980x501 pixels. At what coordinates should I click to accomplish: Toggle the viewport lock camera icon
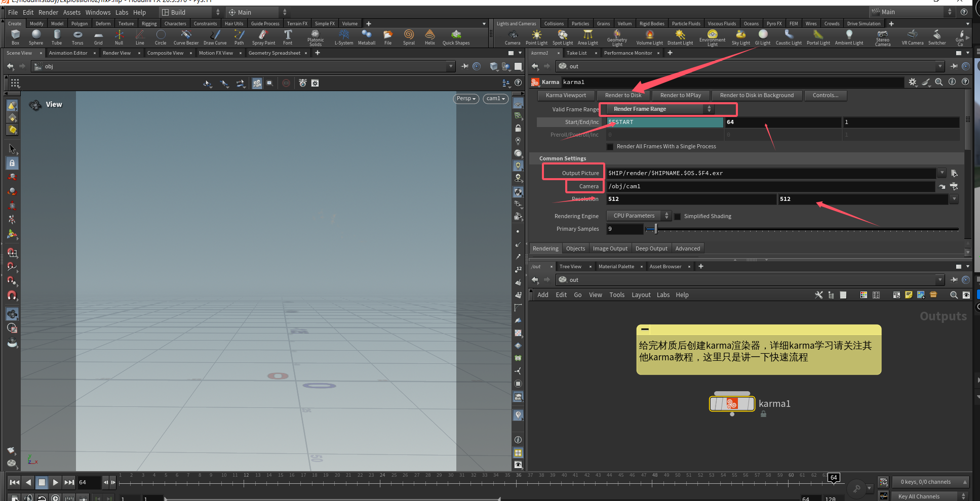(518, 128)
